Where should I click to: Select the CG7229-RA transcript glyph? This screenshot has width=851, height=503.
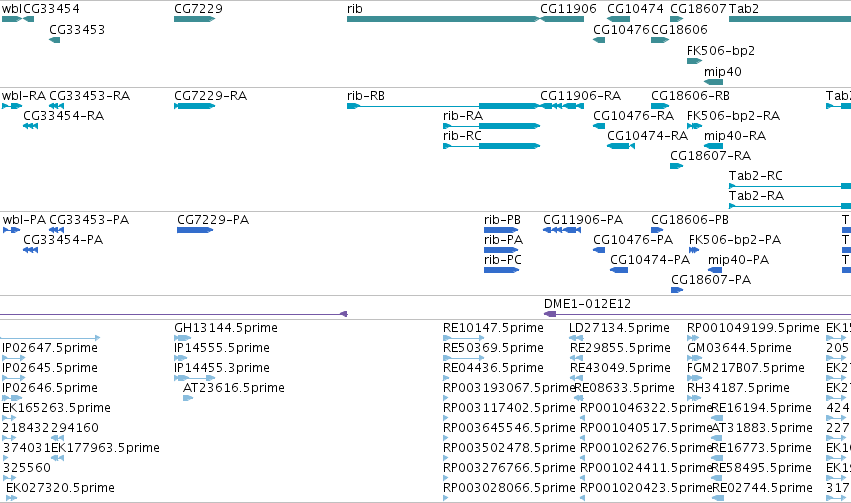(x=194, y=106)
